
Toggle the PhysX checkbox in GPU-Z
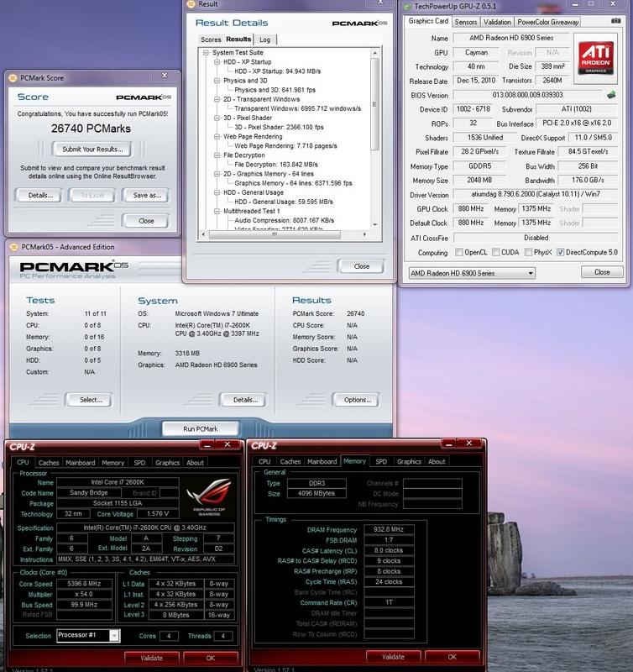[529, 252]
